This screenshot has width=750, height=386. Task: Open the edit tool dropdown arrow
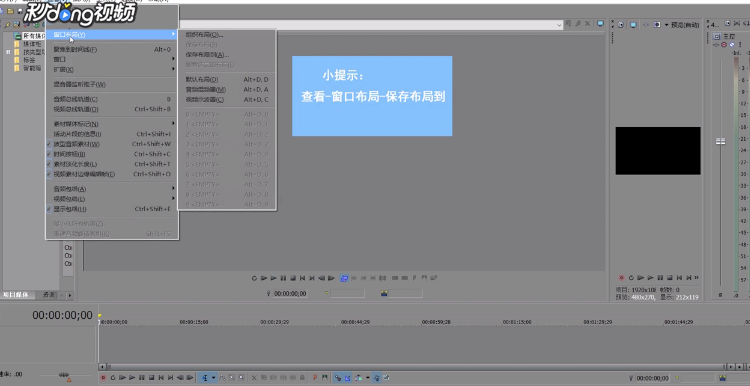point(213,378)
